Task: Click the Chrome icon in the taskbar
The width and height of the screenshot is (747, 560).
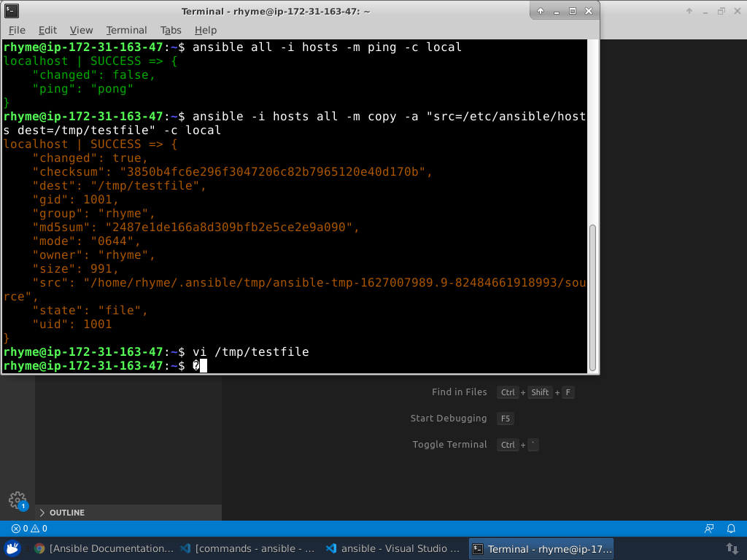Action: 39,548
